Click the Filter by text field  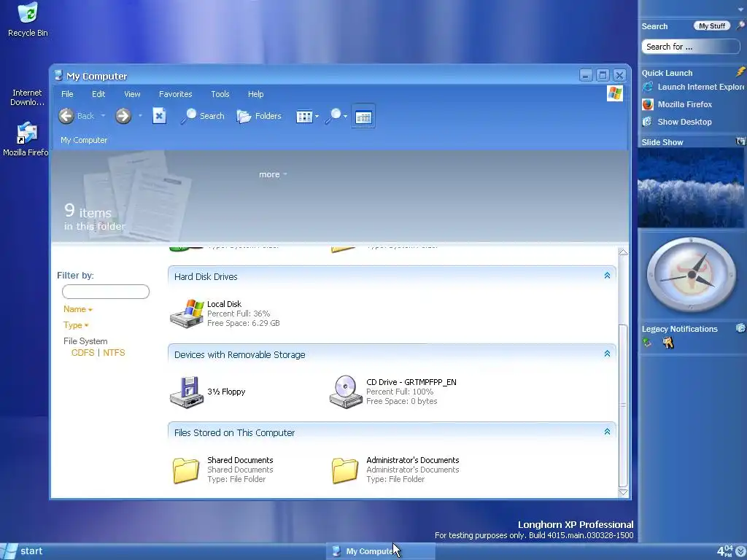106,292
